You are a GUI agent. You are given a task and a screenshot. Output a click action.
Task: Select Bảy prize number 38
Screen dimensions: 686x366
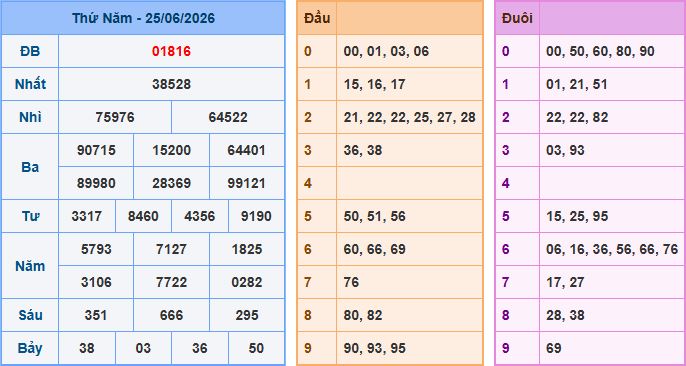(87, 349)
